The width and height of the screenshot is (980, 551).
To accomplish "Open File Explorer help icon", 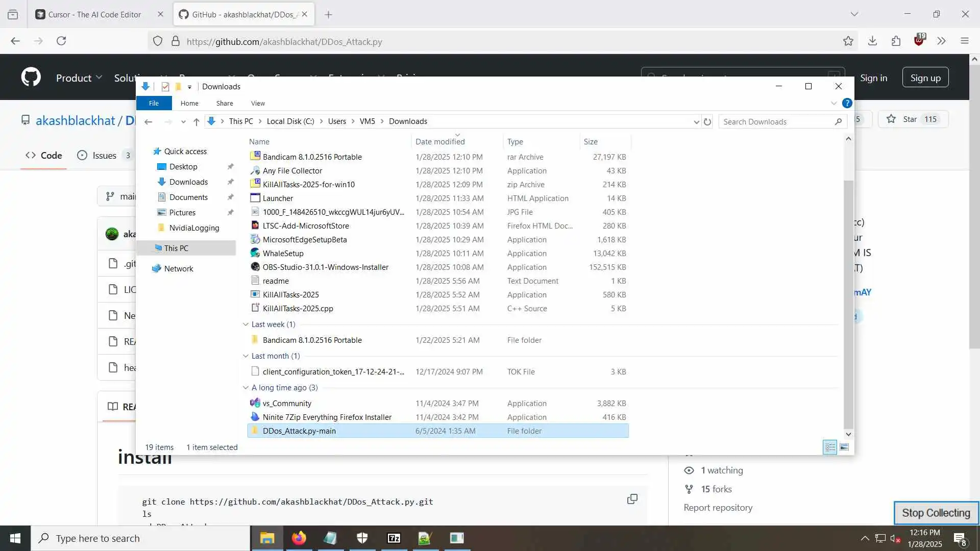I will (847, 103).
